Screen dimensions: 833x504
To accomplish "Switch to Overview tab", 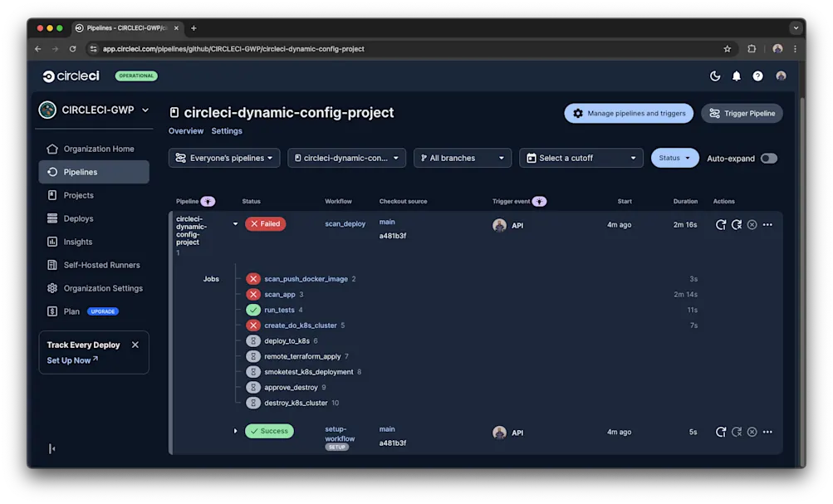I will (x=186, y=130).
